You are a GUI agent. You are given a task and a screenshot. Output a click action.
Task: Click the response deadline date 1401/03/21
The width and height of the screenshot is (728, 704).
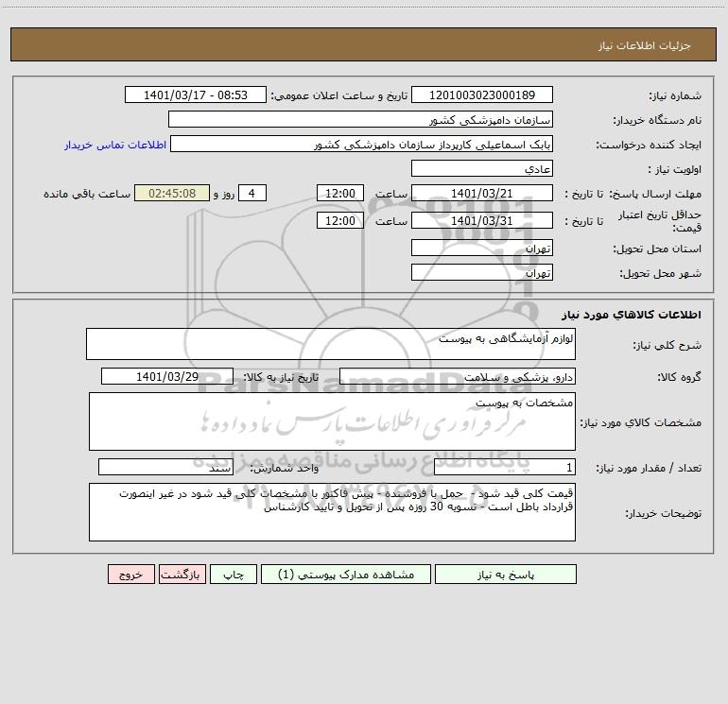point(482,193)
